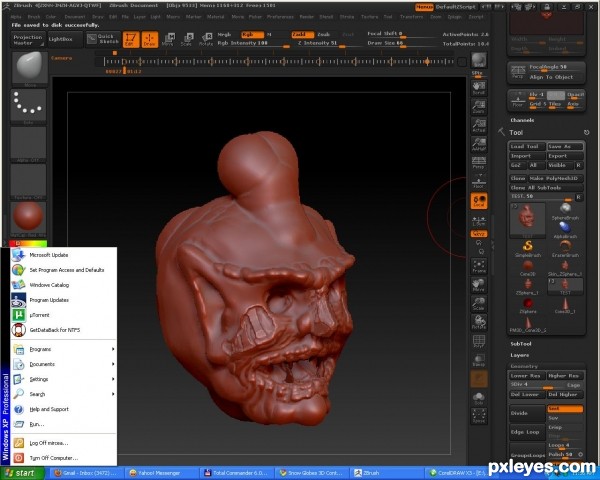Toggle Perspective (Persp) in right shelf
The image size is (600, 480).
coord(479,162)
